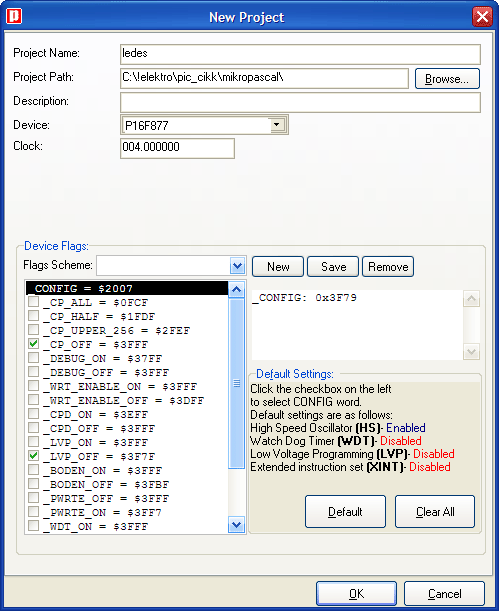This screenshot has height=611, width=499.
Task: Click the flags list scroll down arrow
Action: pos(236,525)
